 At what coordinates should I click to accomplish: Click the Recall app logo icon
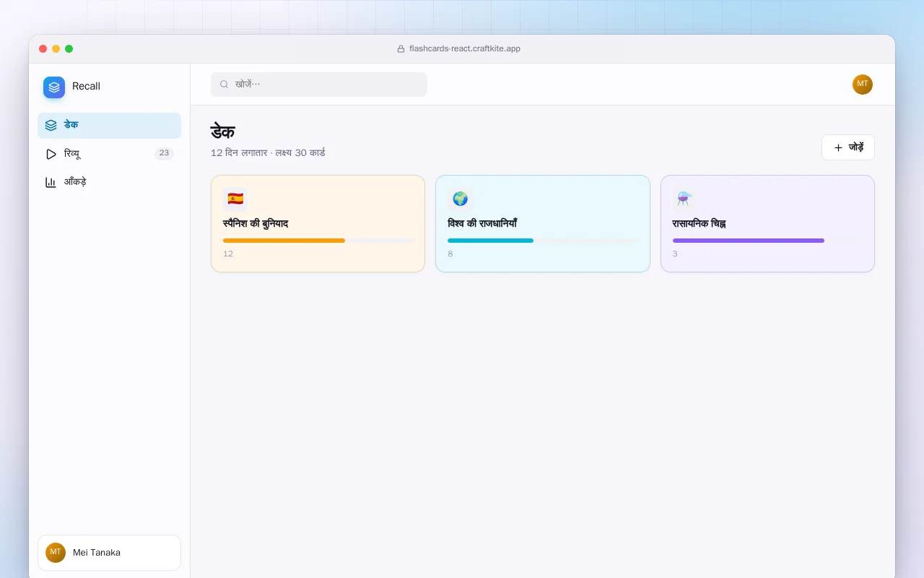54,87
